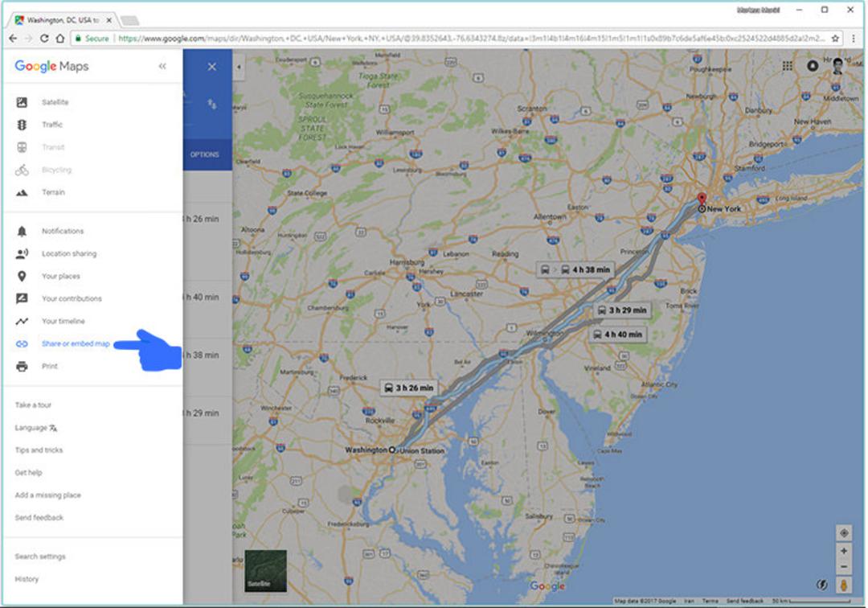Go back with browser back arrow
This screenshot has height=608, width=868.
tap(13, 39)
